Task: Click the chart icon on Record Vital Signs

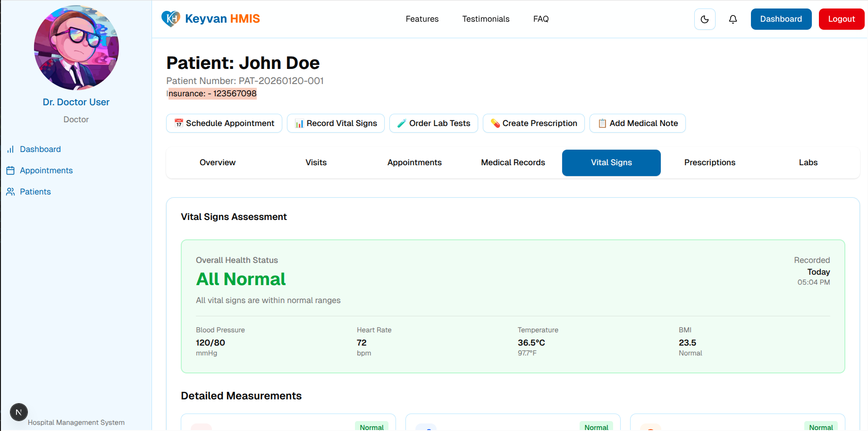Action: pyautogui.click(x=299, y=123)
